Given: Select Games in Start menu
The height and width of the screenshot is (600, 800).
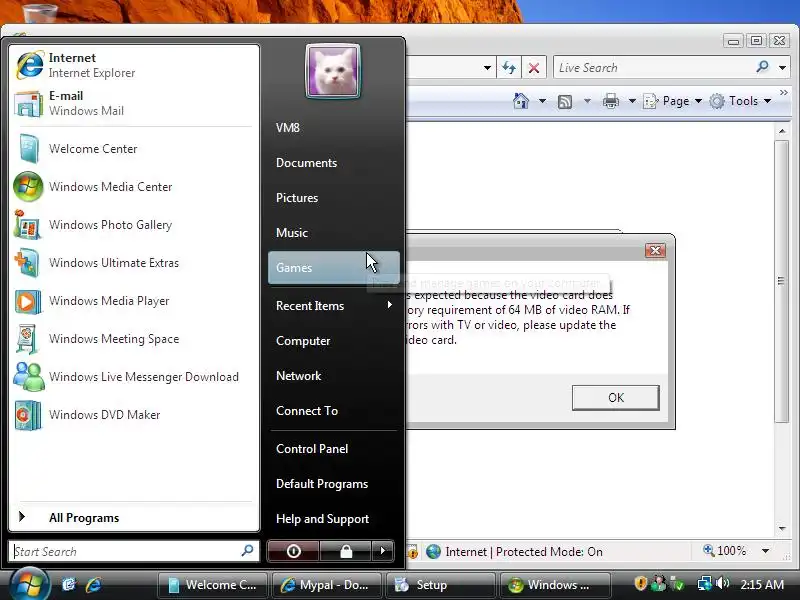Looking at the screenshot, I should [333, 267].
